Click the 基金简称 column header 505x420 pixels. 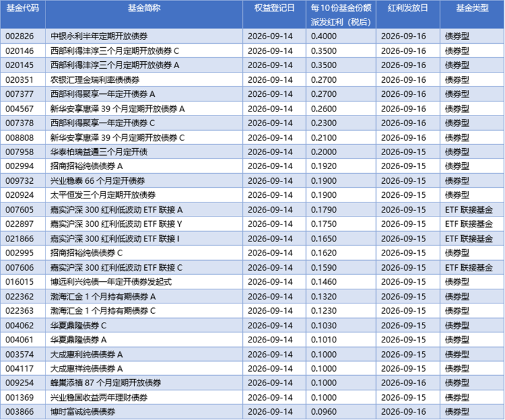[x=144, y=8]
